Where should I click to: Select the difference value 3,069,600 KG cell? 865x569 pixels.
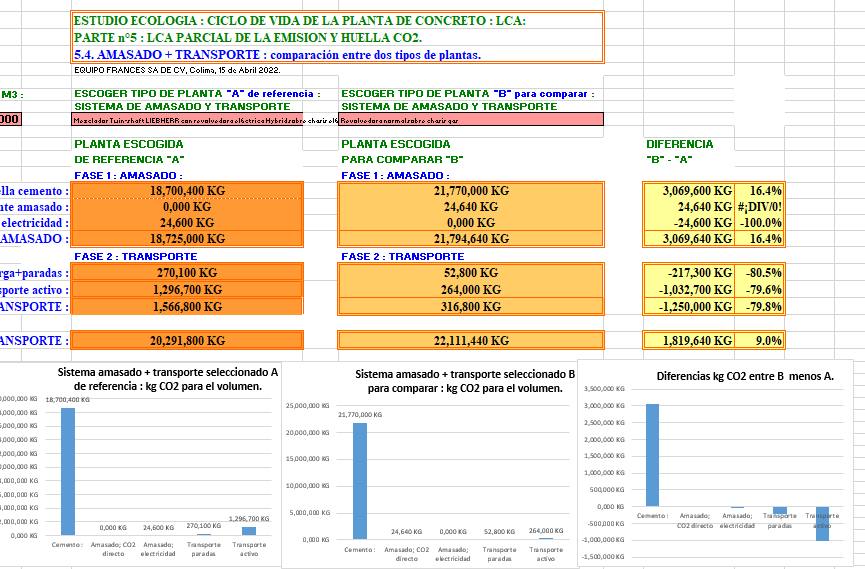coord(688,190)
